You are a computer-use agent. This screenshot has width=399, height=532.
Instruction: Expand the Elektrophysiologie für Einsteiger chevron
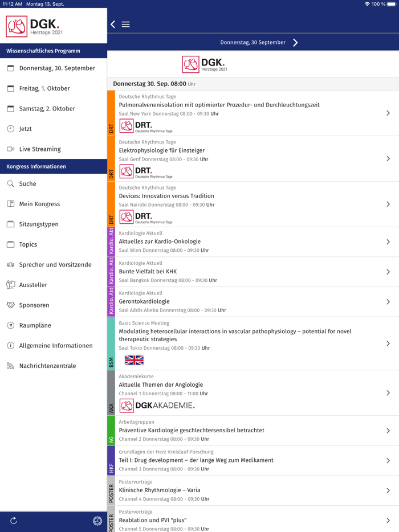[x=388, y=159]
